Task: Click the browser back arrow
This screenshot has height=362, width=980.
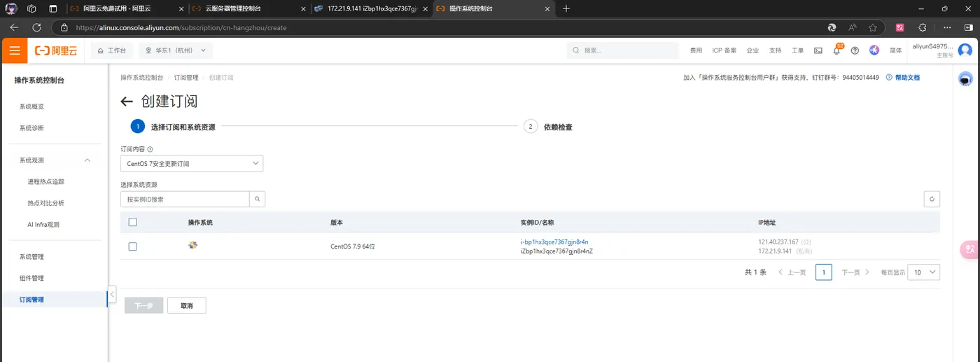Action: 14,27
